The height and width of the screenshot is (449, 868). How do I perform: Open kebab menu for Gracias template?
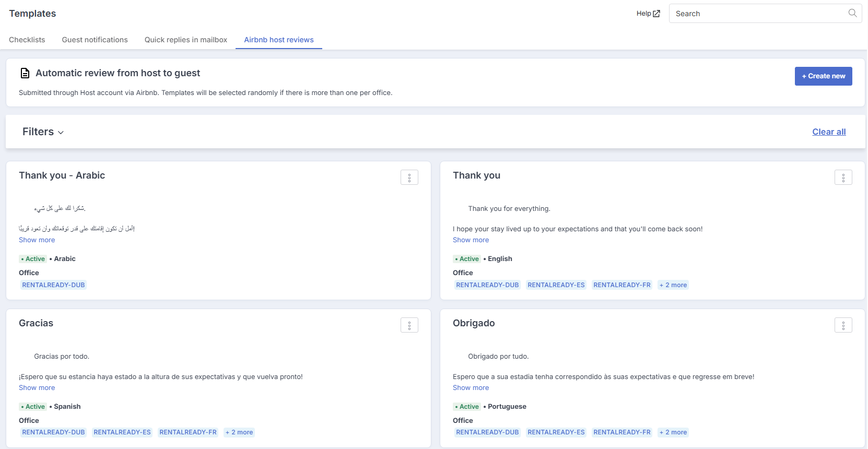click(409, 325)
